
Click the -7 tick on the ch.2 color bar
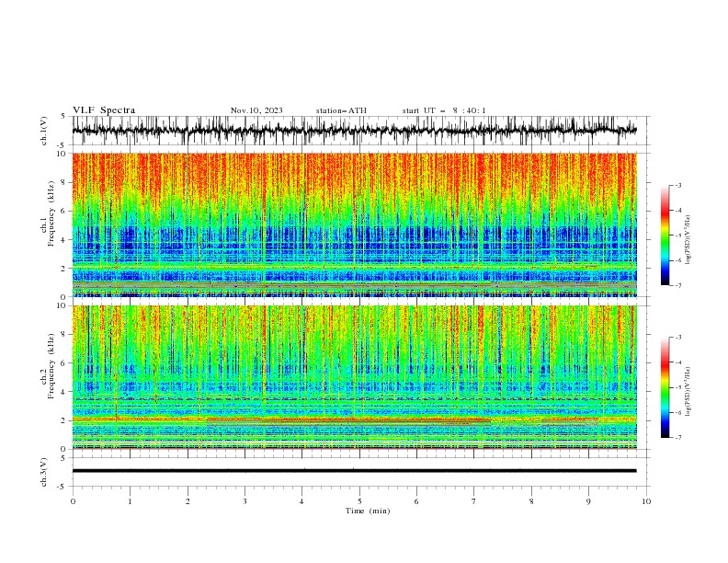pos(677,437)
